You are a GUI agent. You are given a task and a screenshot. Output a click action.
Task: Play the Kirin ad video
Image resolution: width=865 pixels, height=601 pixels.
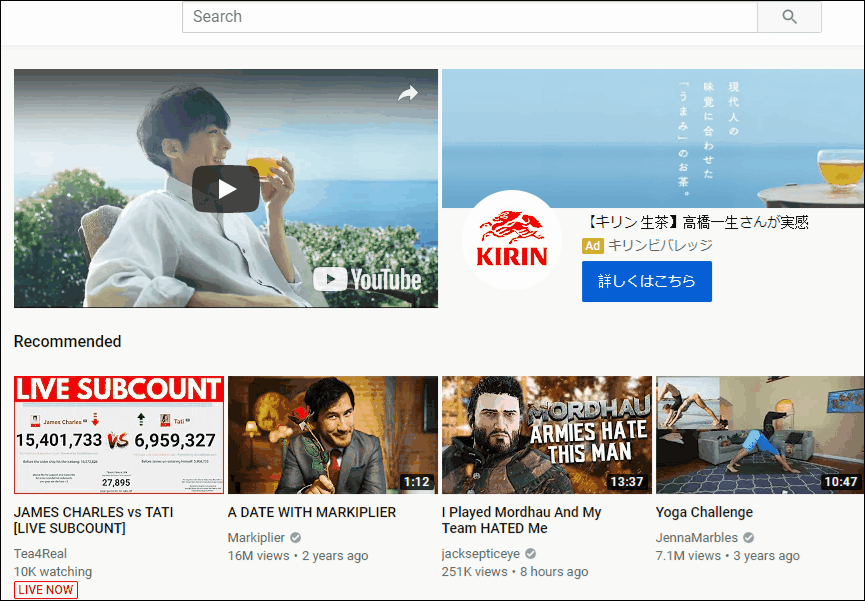point(226,189)
